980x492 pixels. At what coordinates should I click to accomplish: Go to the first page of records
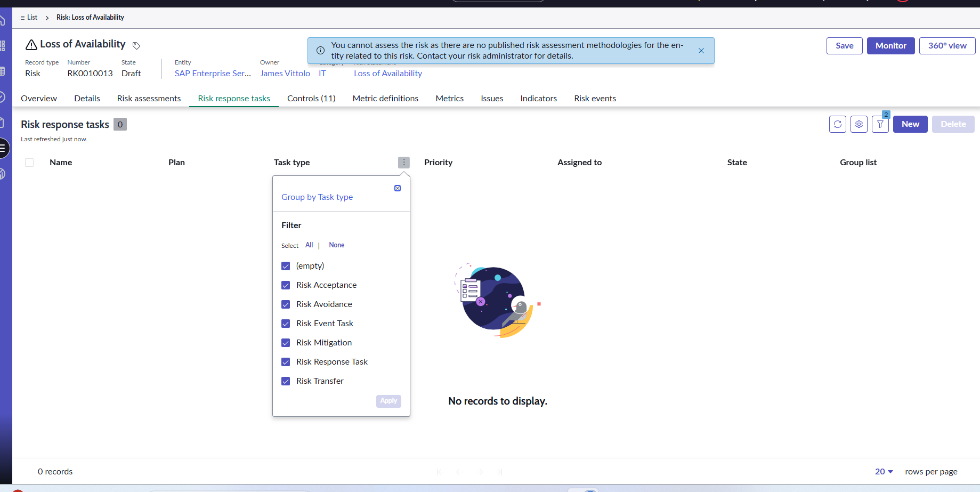tap(441, 472)
